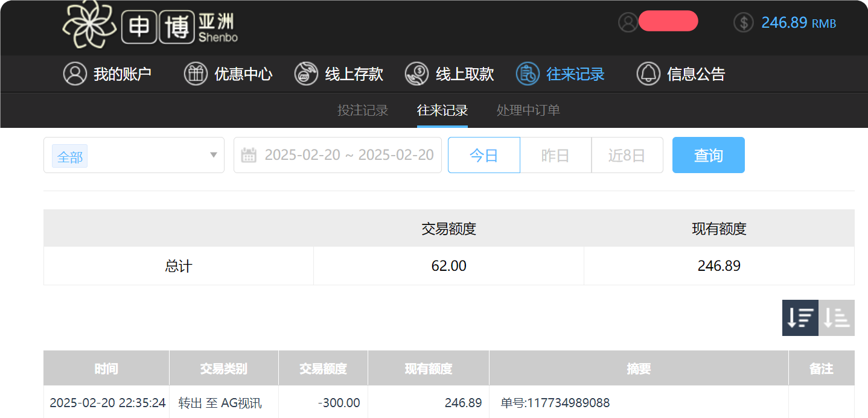Click the 线上取款 withdrawal icon

[x=416, y=74]
